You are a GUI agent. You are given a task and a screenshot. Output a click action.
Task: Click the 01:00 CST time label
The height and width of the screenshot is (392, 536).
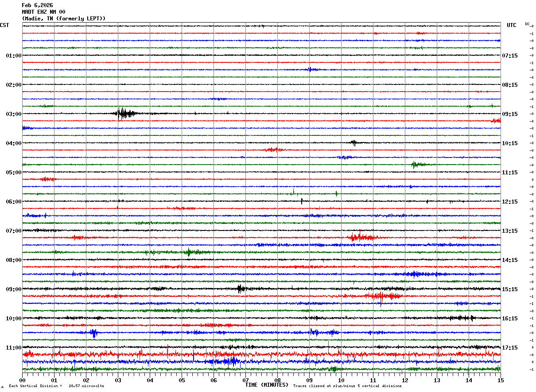pyautogui.click(x=14, y=56)
